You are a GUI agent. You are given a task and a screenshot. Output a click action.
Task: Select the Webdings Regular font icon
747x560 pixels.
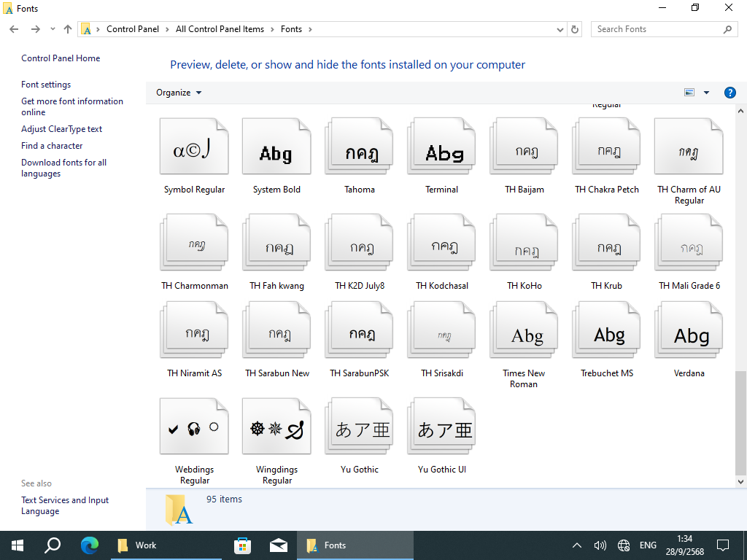194,428
